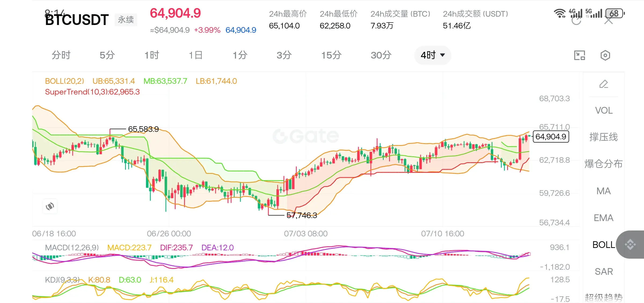This screenshot has height=303, width=644.
Task: Tap the blue mark price 64,904.9
Action: coord(241,30)
